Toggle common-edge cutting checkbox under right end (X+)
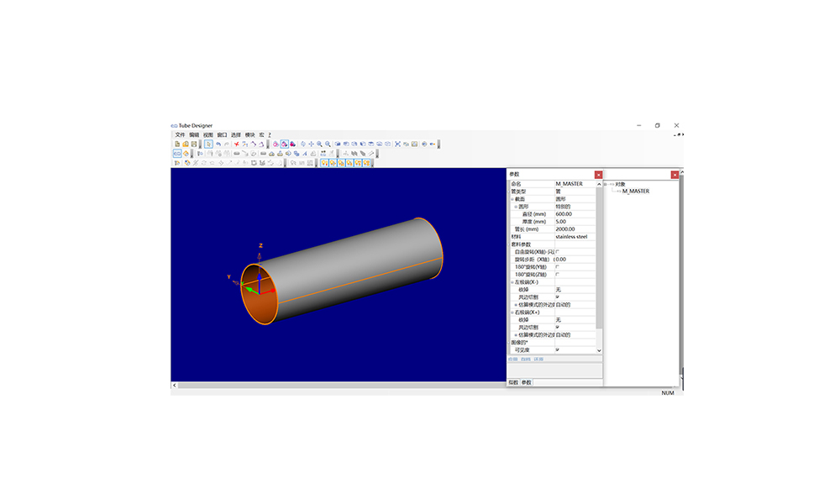The width and height of the screenshot is (840, 504). pos(558,328)
